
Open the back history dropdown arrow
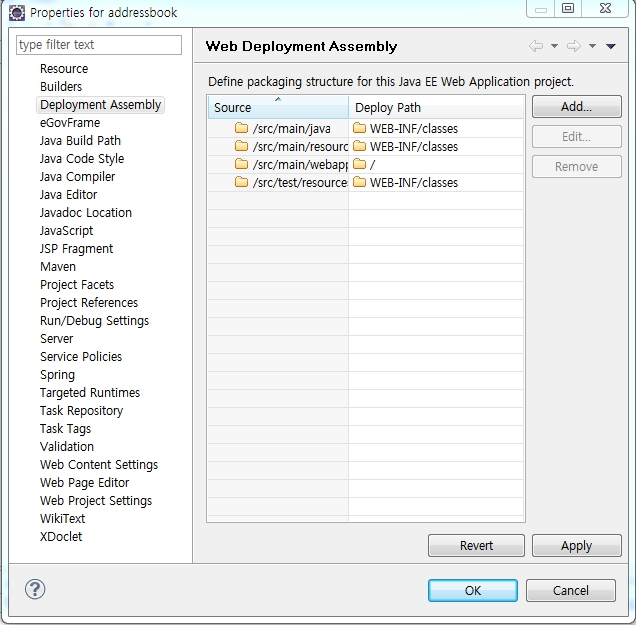pyautogui.click(x=554, y=46)
